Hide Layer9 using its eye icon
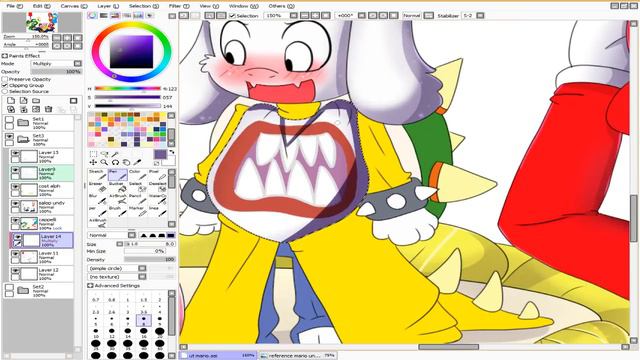Viewport: 640px width, 360px height. [x=16, y=170]
